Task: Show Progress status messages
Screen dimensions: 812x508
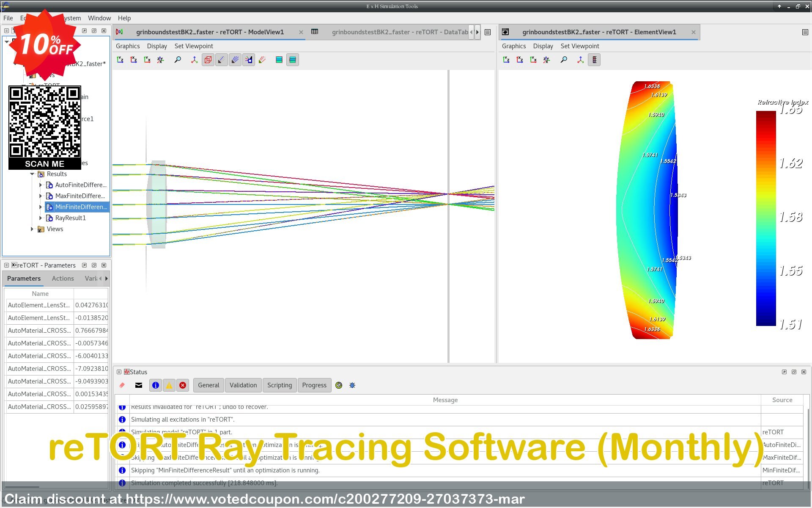Action: [x=314, y=385]
